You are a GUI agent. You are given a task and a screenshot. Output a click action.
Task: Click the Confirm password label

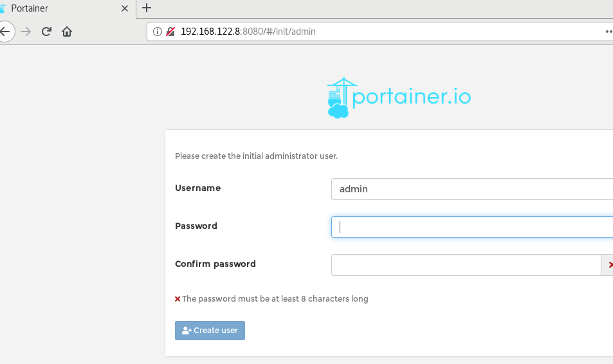coord(215,264)
